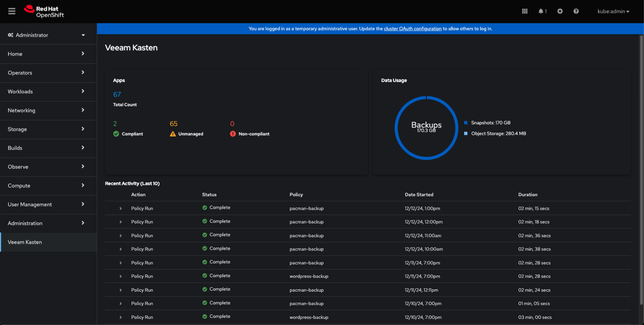Screen dimensions: 644x325
Task: Click the 0 non-compliant apps count
Action: point(232,123)
